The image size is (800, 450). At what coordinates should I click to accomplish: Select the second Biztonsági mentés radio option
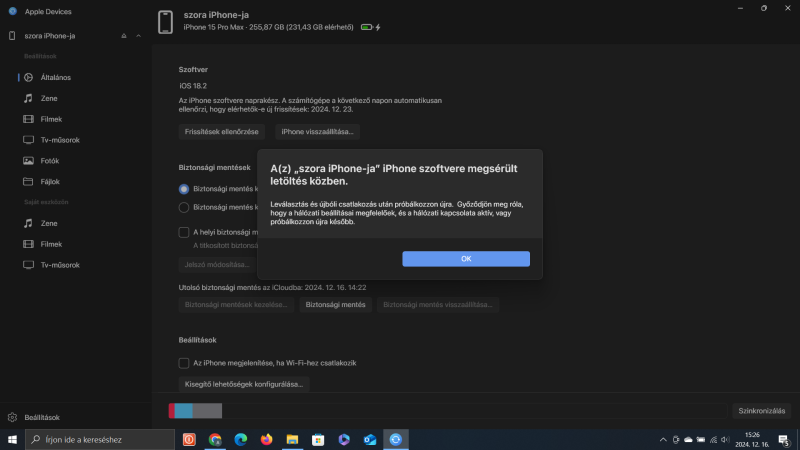click(184, 207)
